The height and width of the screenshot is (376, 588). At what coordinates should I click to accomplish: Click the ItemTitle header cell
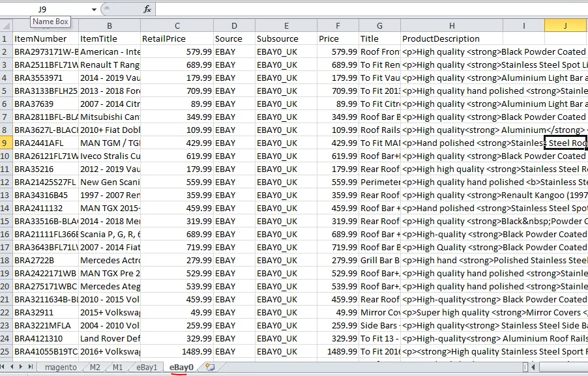coord(110,38)
